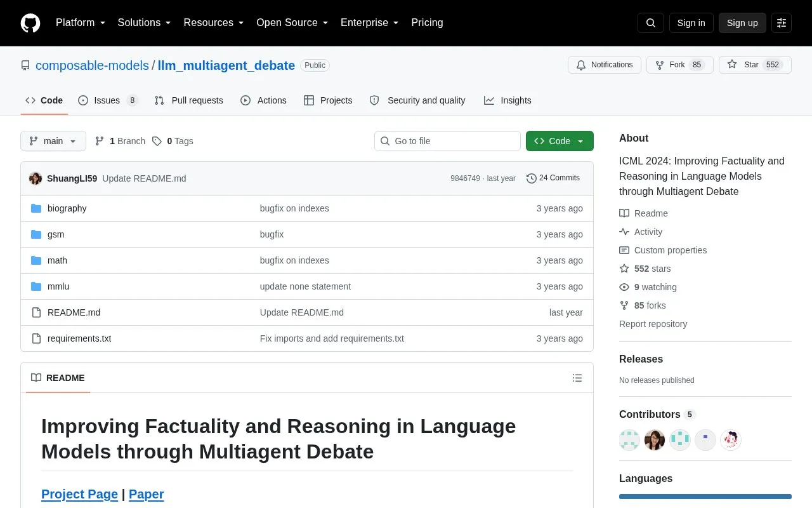Screen dimensions: 812x508
Task: Open the Project Page link
Action: [79, 494]
